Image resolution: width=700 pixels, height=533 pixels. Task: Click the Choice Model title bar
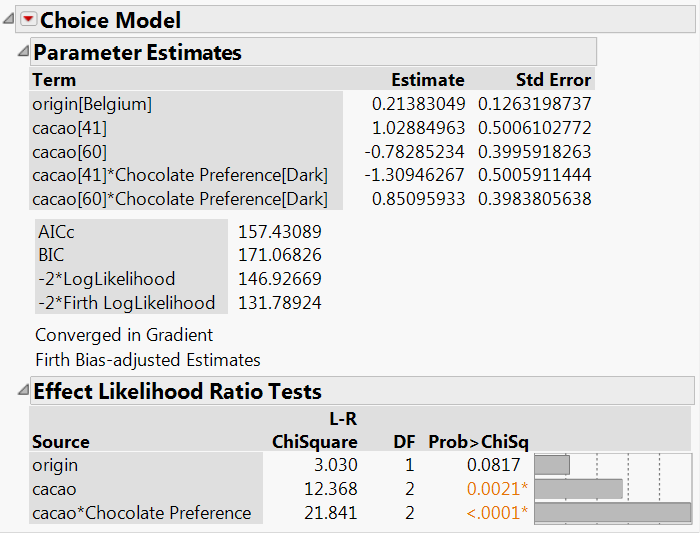(110, 20)
